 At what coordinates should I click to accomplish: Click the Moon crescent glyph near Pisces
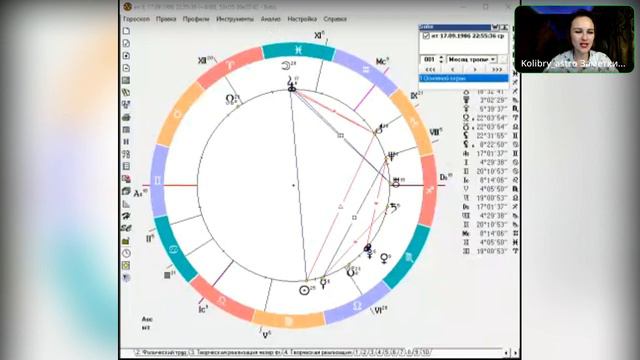click(x=286, y=65)
